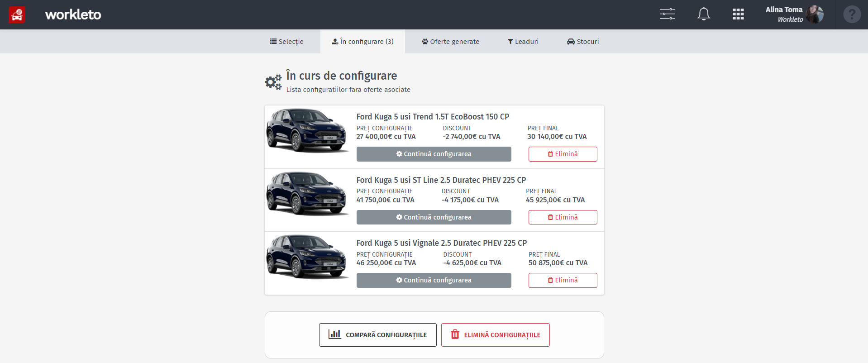
Task: Click Elimină configurațiile button
Action: (x=495, y=335)
